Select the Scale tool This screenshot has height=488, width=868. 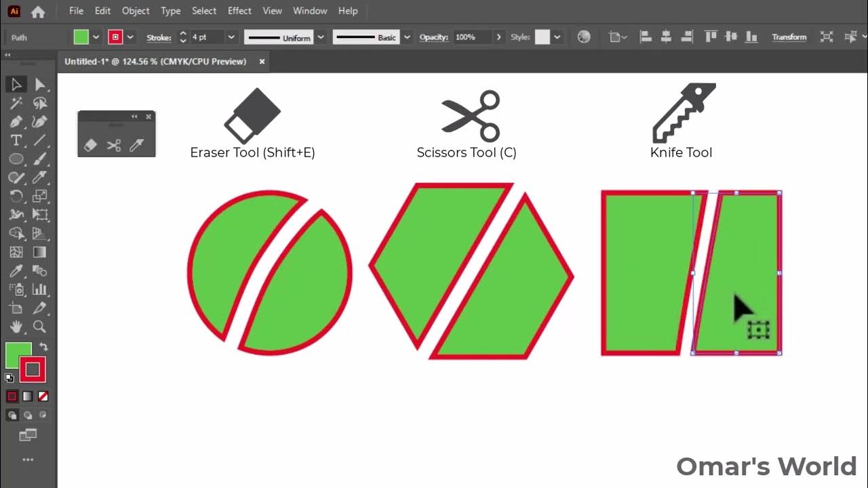click(x=40, y=197)
